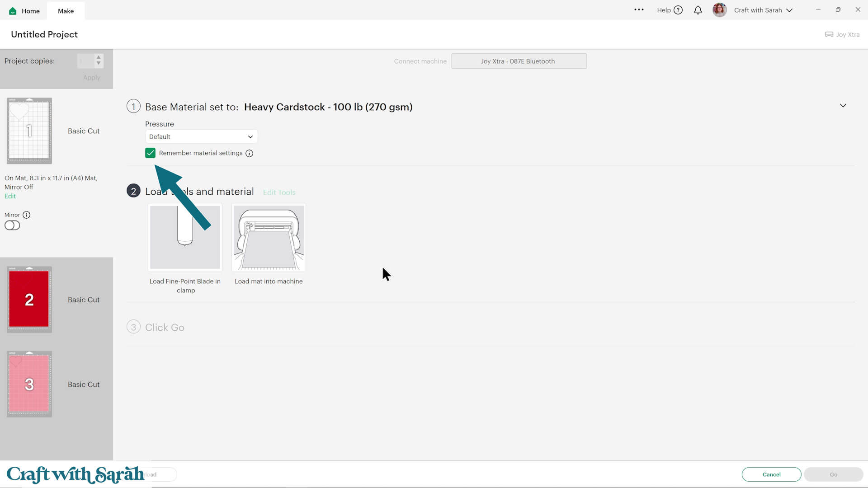The height and width of the screenshot is (488, 868).
Task: Click the green Cricut home icon
Action: coord(13,11)
